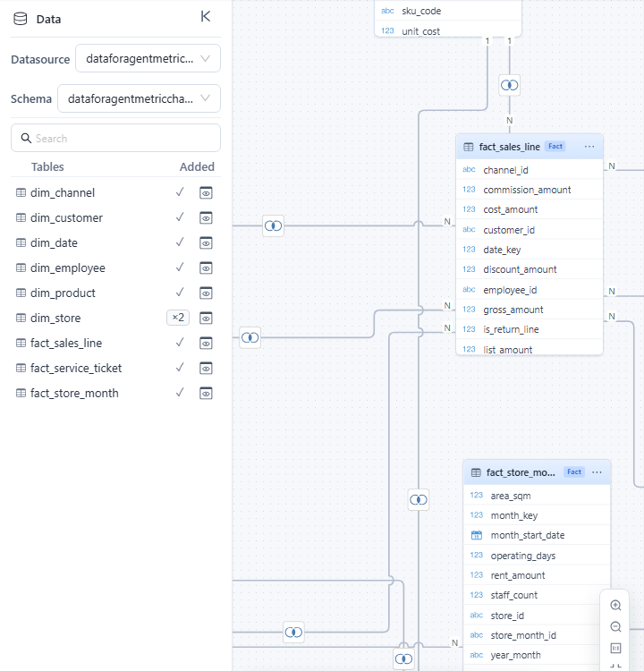The width and height of the screenshot is (644, 671).
Task: Zoom in on the diagram canvas
Action: point(615,605)
